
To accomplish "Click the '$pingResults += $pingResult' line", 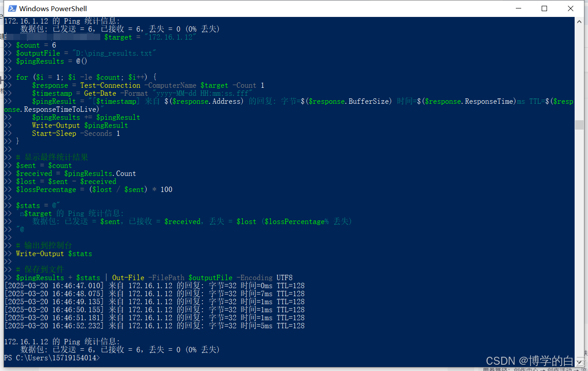I will pos(86,118).
